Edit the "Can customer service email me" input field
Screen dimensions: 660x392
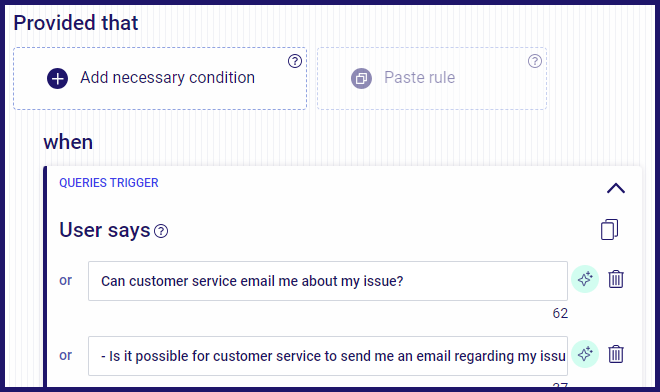(x=328, y=281)
